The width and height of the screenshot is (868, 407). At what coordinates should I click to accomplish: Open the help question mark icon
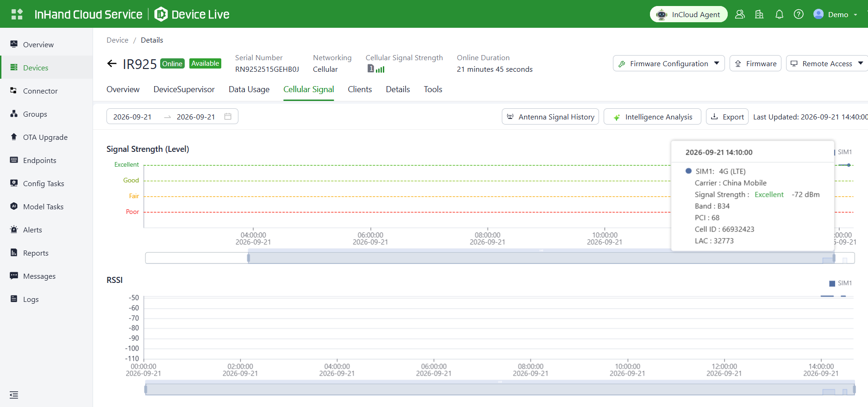[799, 14]
